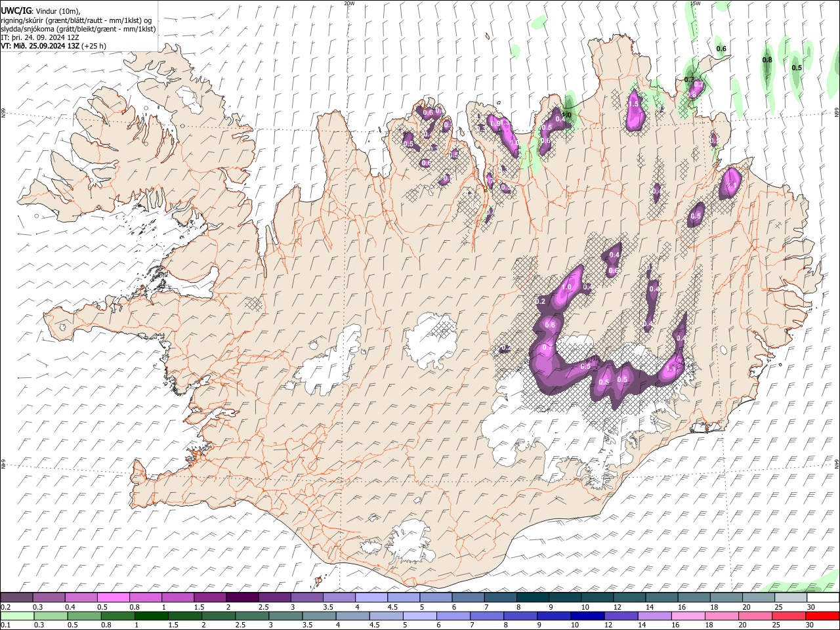The height and width of the screenshot is (630, 840).
Task: Choose the darkest green 1–1.5 rain legend swatch
Action: tap(151, 616)
